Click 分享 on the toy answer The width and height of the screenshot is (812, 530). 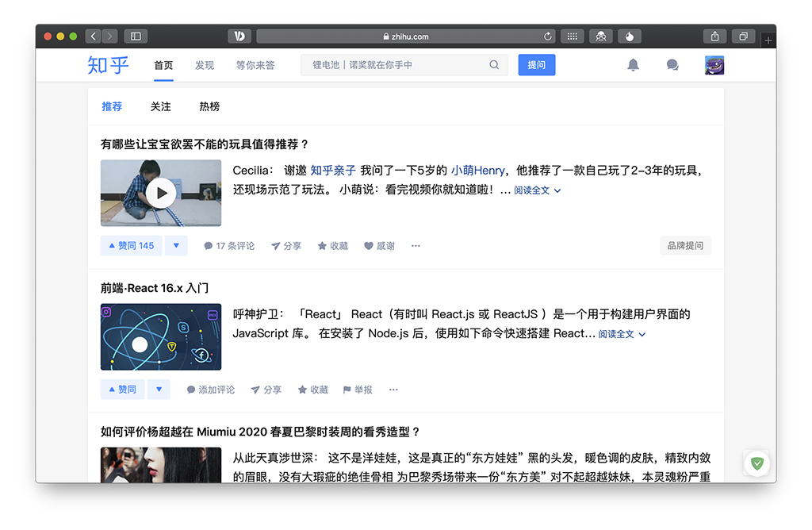tap(286, 246)
